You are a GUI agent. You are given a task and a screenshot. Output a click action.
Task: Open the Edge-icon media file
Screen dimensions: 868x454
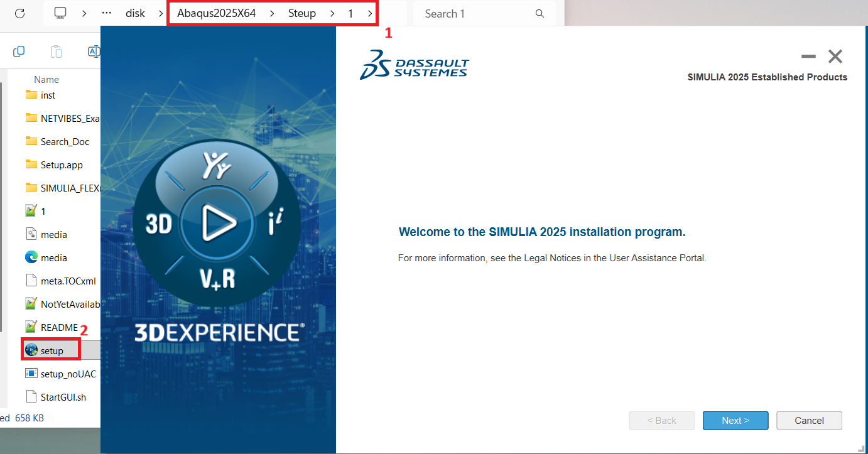tap(57, 257)
